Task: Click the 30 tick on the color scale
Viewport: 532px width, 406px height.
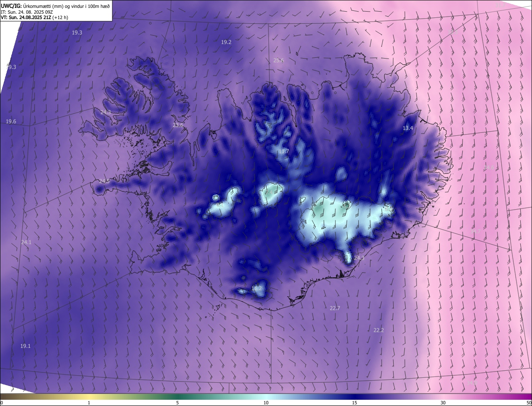Action: click(443, 403)
